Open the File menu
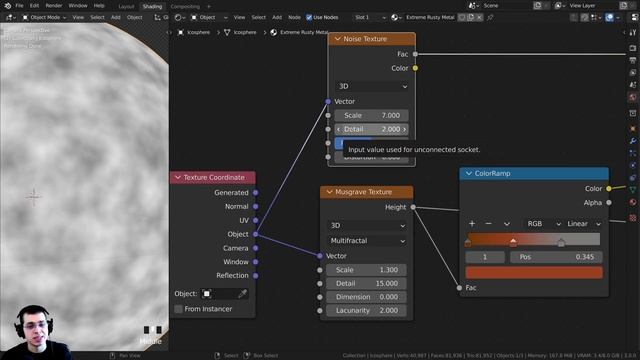Image resolution: width=640 pixels, height=360 pixels. [19, 6]
